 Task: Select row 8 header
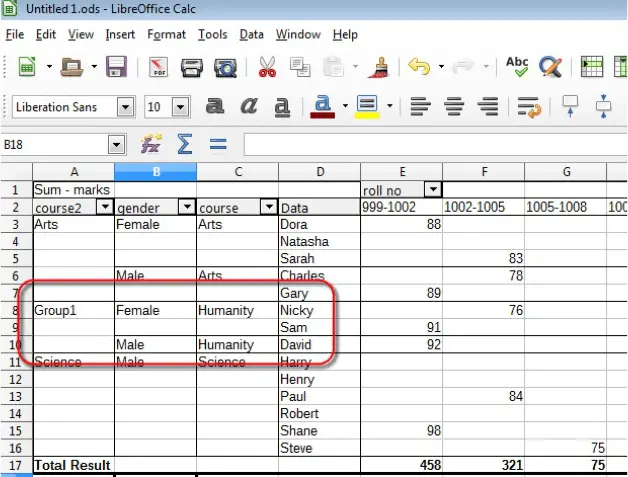click(x=16, y=310)
